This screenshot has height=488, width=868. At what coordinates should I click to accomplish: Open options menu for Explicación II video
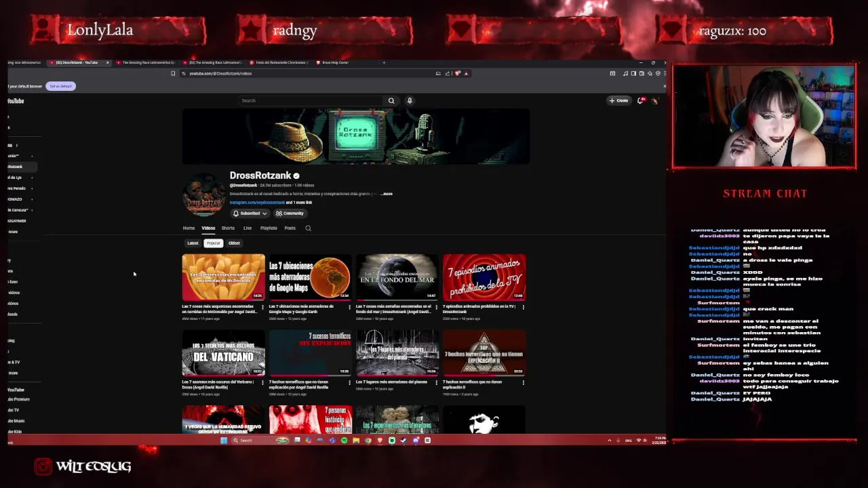(x=524, y=382)
